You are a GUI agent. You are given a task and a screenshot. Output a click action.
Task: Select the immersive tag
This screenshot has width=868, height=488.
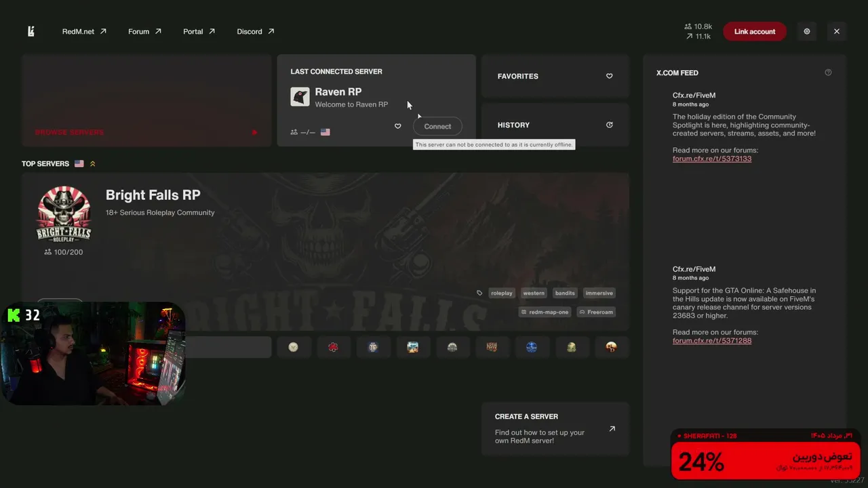[x=599, y=293]
